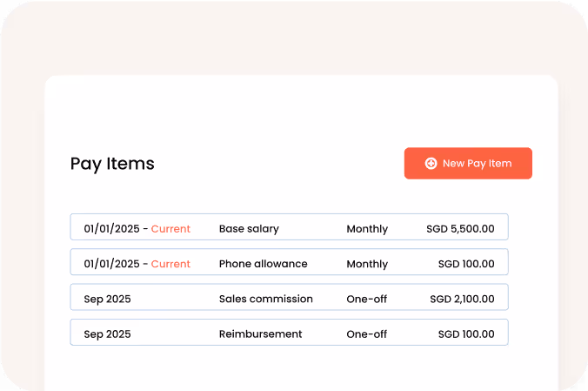Open the Phone allowance pay item
588x391 pixels.
(x=263, y=264)
